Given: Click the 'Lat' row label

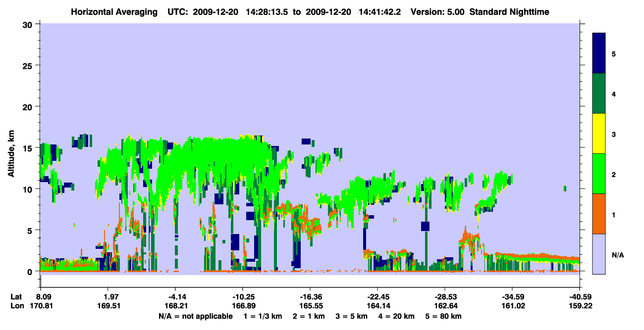Looking at the screenshot, I should 16,297.
